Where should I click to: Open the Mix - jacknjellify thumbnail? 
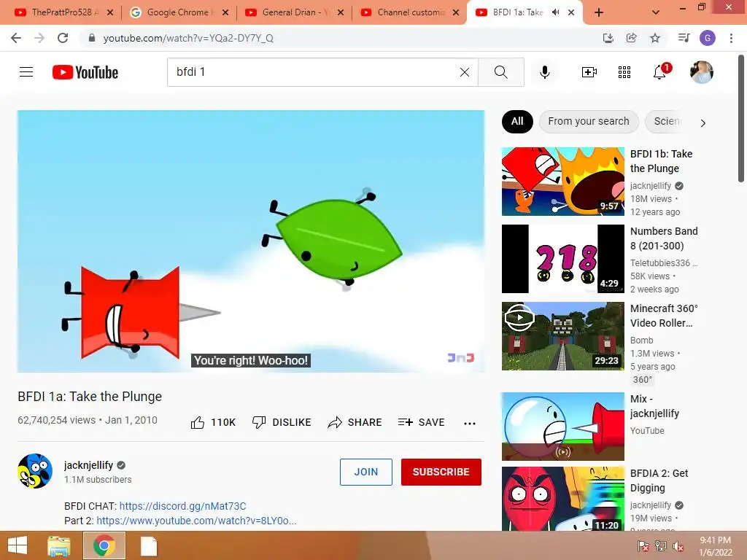[562, 426]
